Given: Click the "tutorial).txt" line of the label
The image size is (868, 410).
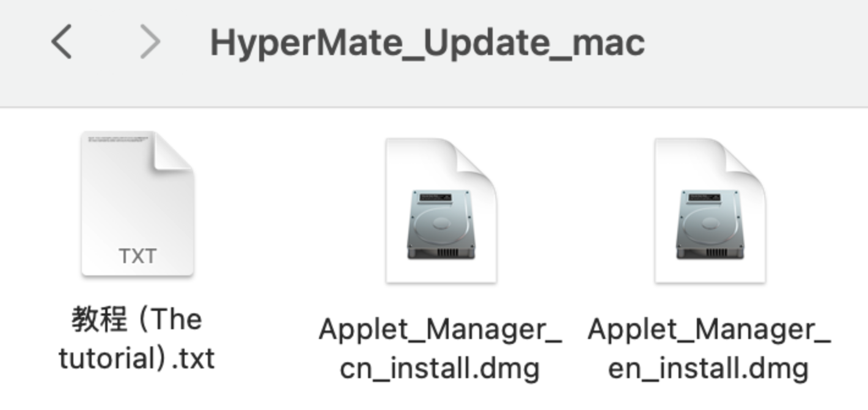Looking at the screenshot, I should (x=137, y=358).
